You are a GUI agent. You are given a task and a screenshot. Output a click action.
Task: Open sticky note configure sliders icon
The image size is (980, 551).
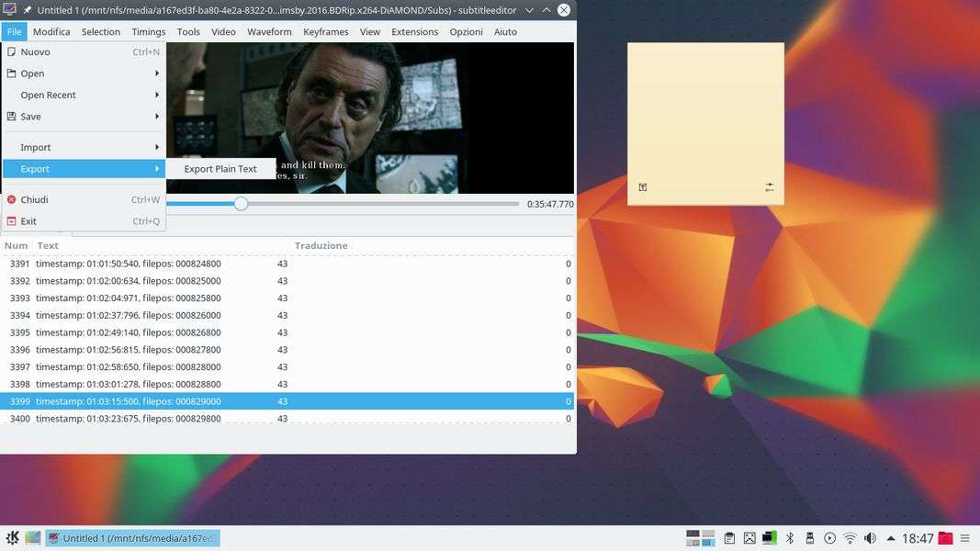coord(770,186)
